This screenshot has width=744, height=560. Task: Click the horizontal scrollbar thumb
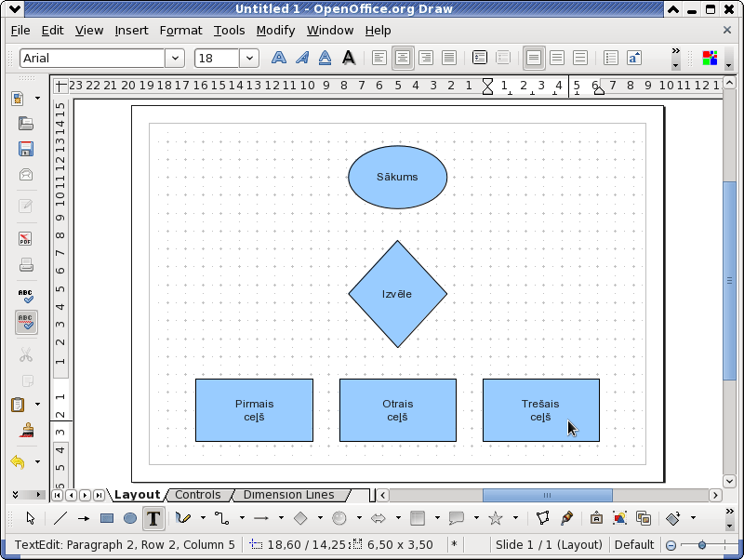click(547, 496)
